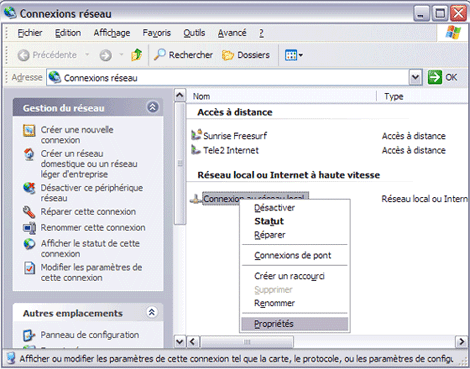This screenshot has width=470, height=369.
Task: Click the horizontal scroll right arrow
Action: pos(461,342)
